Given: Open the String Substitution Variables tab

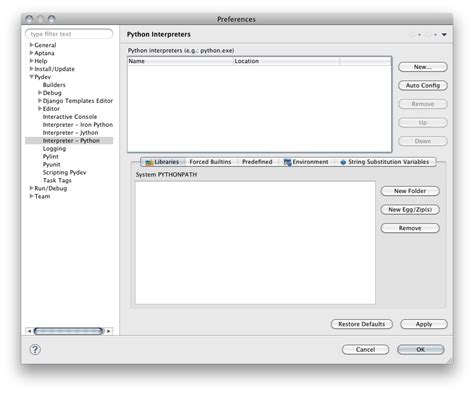Looking at the screenshot, I should [385, 162].
